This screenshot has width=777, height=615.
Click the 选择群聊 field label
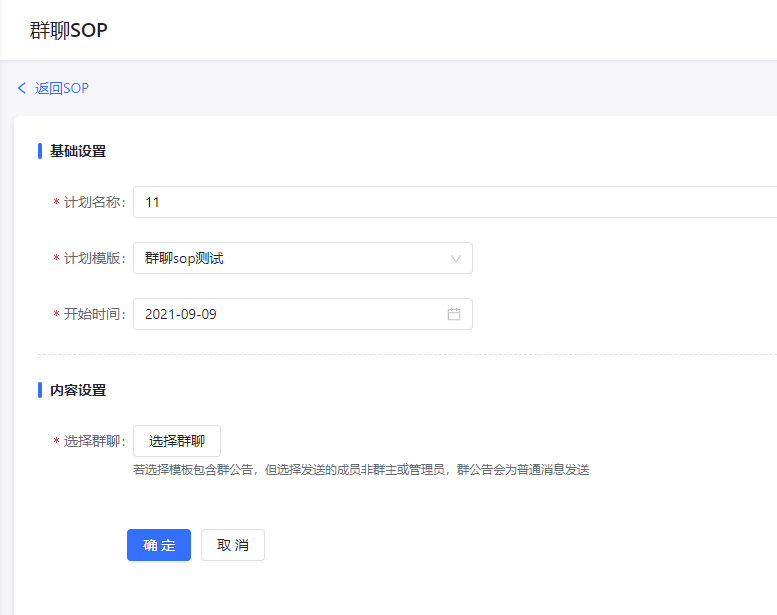click(x=94, y=441)
